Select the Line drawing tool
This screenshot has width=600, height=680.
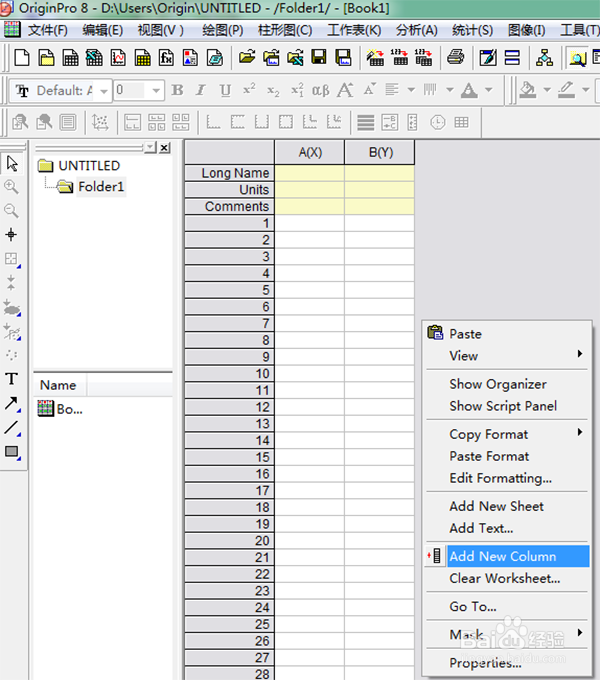pyautogui.click(x=12, y=428)
